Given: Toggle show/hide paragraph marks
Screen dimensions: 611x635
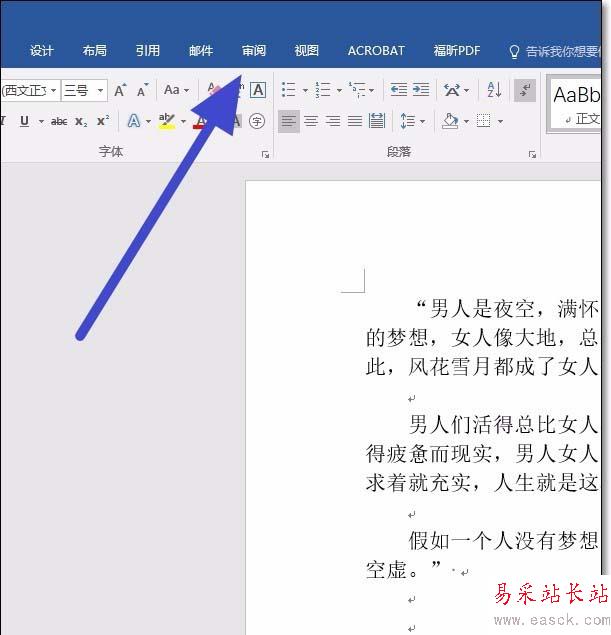Looking at the screenshot, I should coord(525,90).
